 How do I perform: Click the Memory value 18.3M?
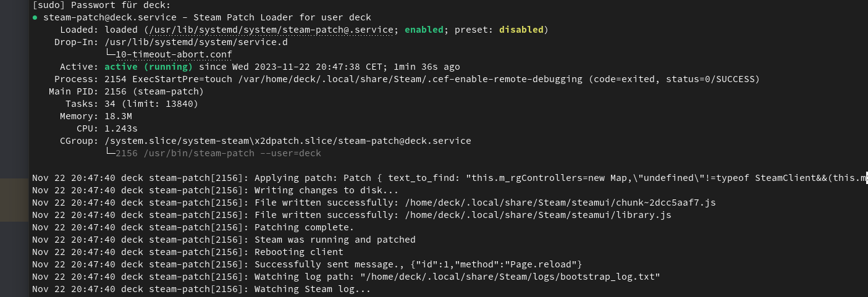tap(118, 116)
